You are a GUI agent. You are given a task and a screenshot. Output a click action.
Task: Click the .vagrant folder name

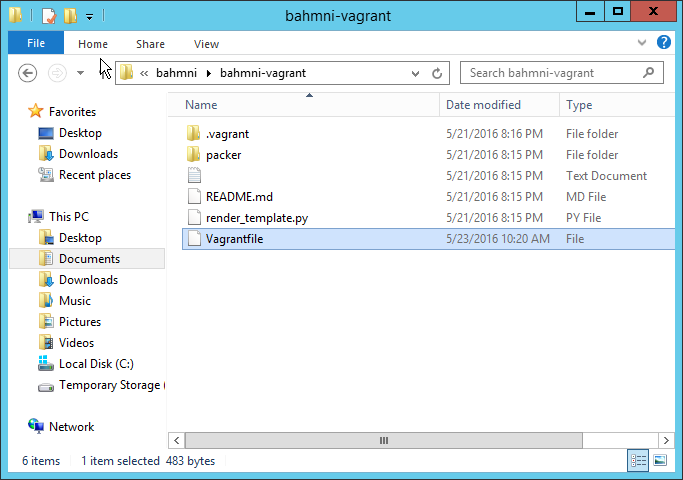pyautogui.click(x=227, y=134)
